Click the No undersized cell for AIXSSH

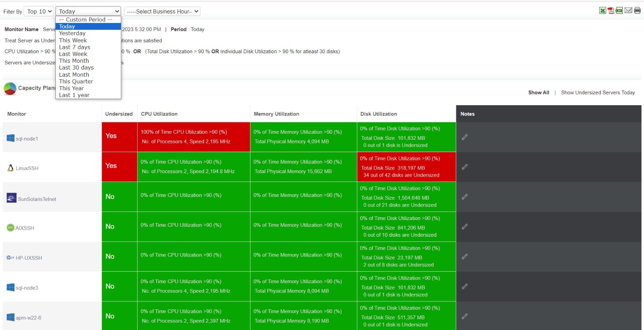pos(119,227)
